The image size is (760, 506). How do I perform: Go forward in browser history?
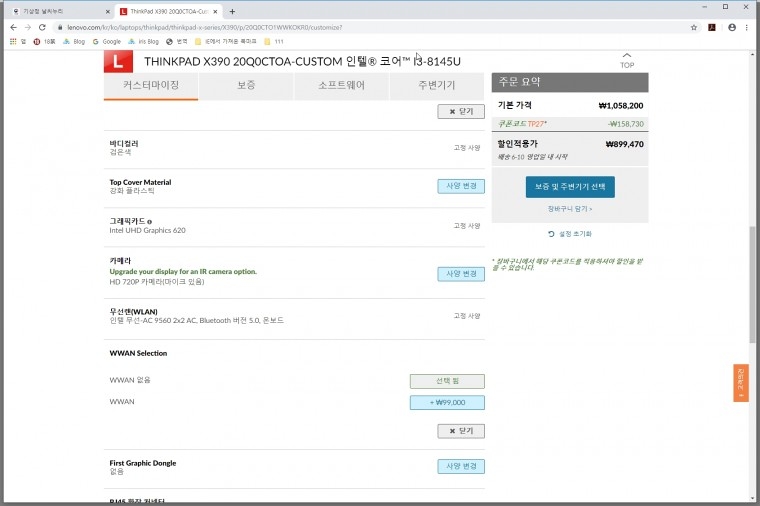tap(28, 28)
